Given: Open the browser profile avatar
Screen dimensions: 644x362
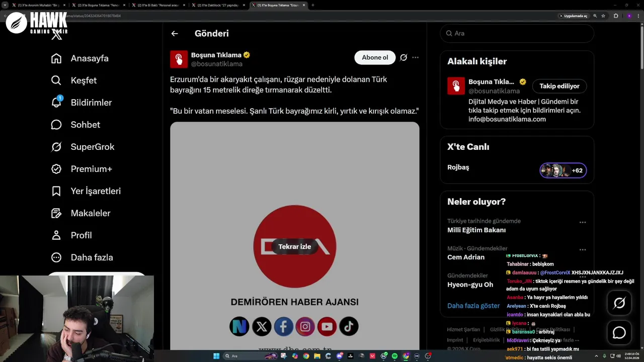Looking at the screenshot, I should [629, 16].
